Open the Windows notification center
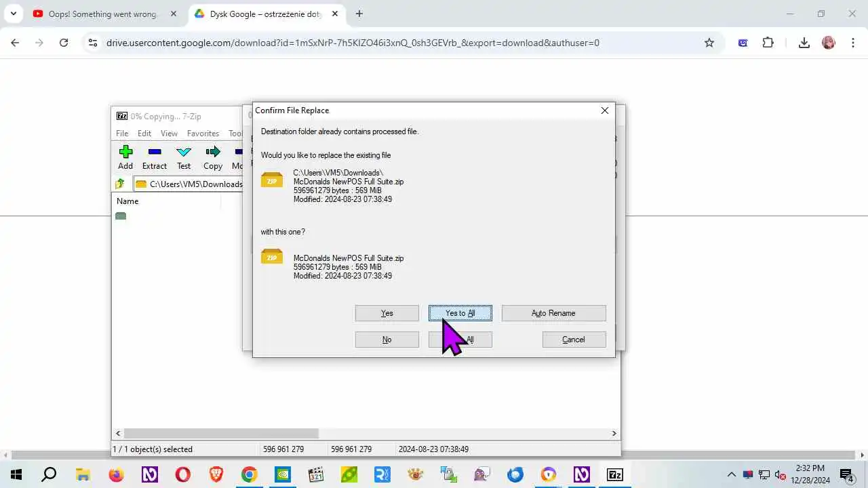868x488 pixels. coord(846,474)
